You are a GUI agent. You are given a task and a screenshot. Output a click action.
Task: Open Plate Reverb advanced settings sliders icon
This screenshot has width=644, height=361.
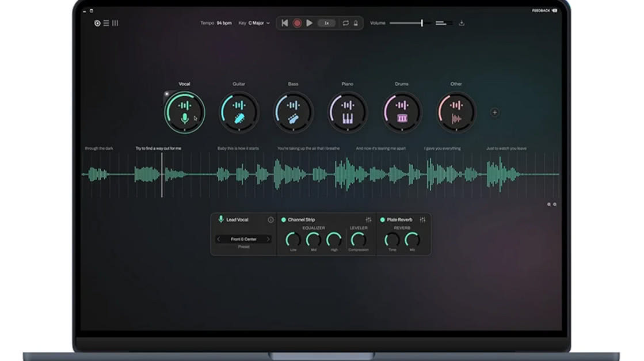pyautogui.click(x=422, y=220)
